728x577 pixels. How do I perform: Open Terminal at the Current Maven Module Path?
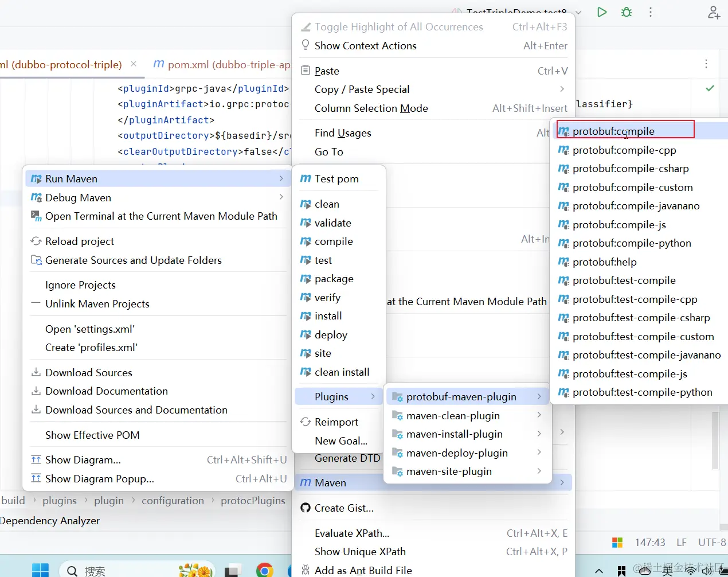[157, 216]
